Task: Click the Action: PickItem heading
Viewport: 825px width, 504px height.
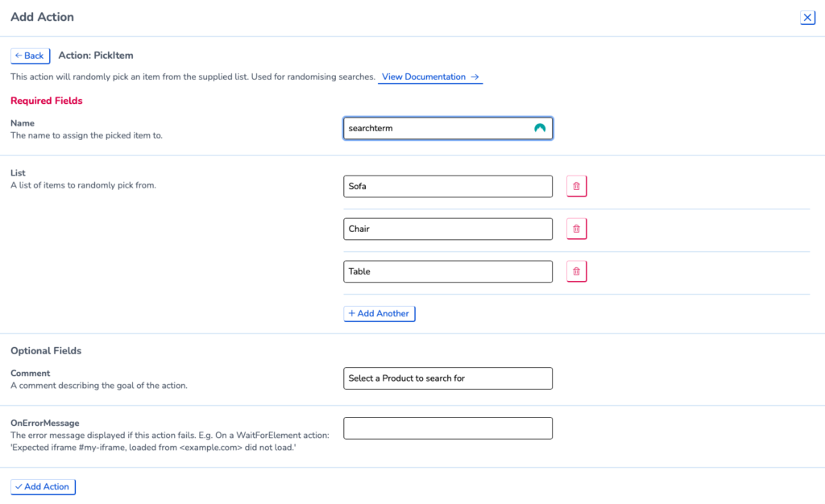Action: point(96,56)
